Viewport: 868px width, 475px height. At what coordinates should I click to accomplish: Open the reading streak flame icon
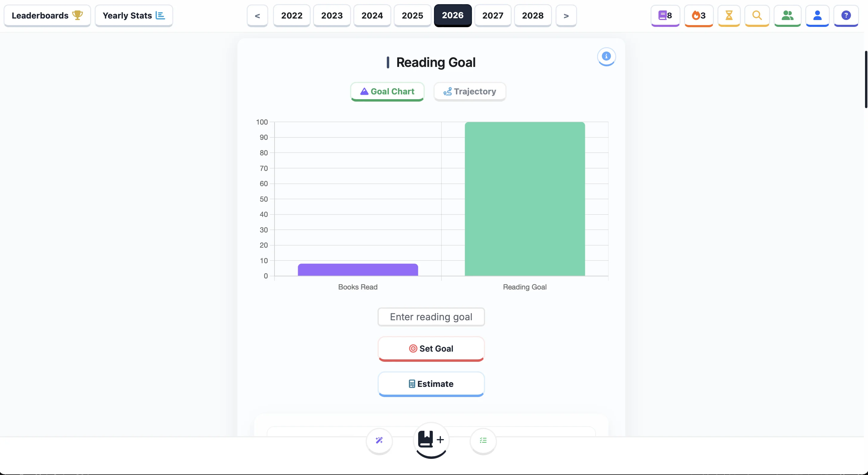(698, 16)
